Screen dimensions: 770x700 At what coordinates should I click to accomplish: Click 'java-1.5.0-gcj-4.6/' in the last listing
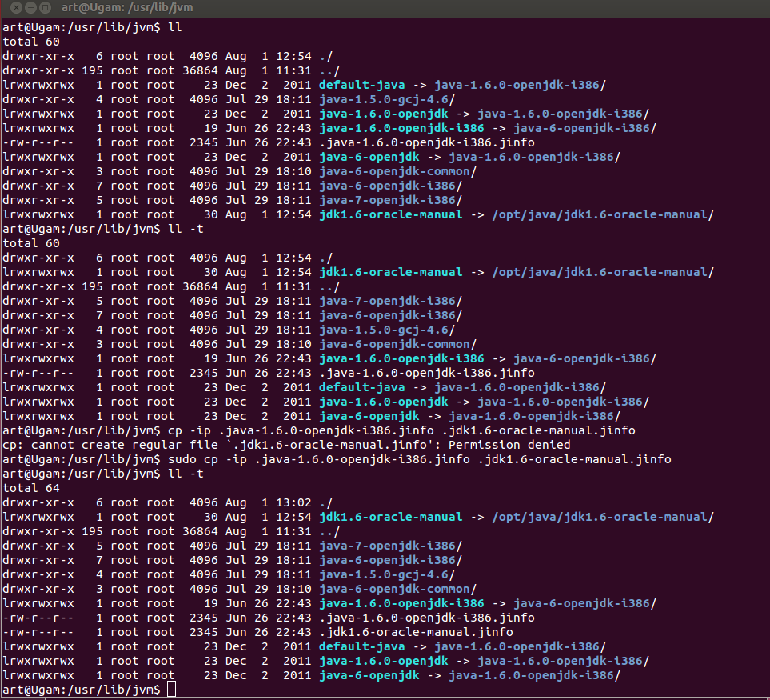(x=387, y=574)
